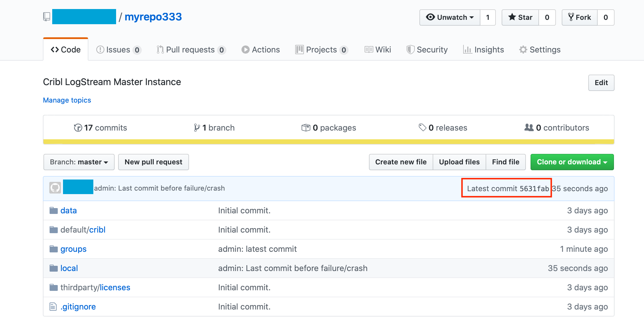Image resolution: width=644 pixels, height=320 pixels.
Task: Switch to the Issues tab
Action: pyautogui.click(x=118, y=50)
